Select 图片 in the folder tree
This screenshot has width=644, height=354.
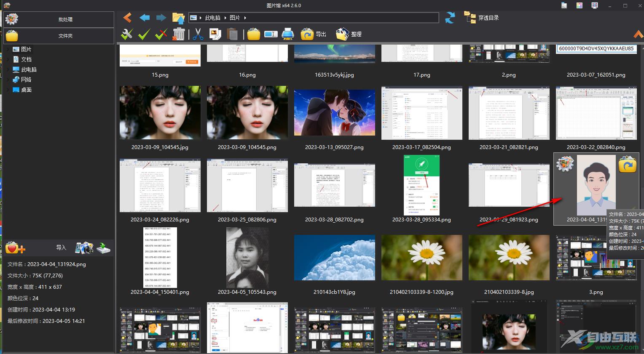(26, 49)
